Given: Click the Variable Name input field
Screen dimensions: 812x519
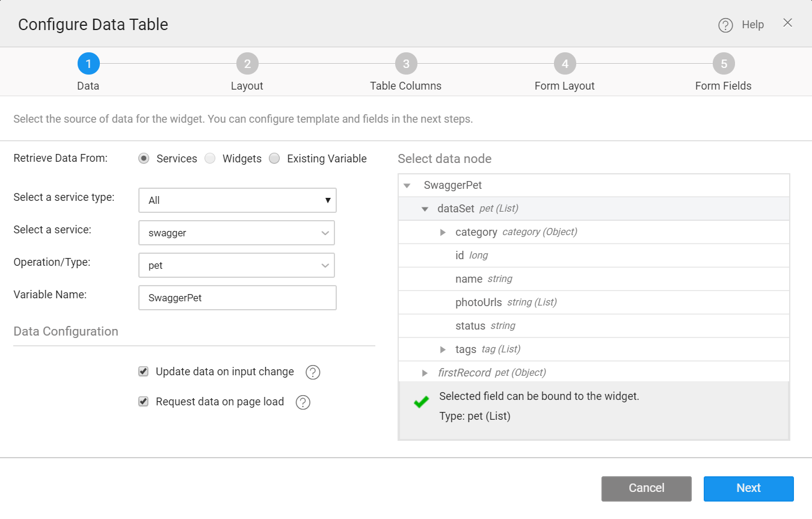Looking at the screenshot, I should 236,298.
